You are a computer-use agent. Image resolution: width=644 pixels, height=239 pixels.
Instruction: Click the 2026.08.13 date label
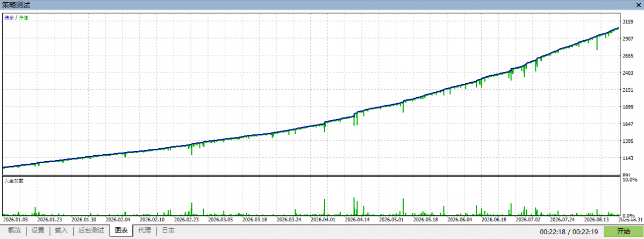597,220
